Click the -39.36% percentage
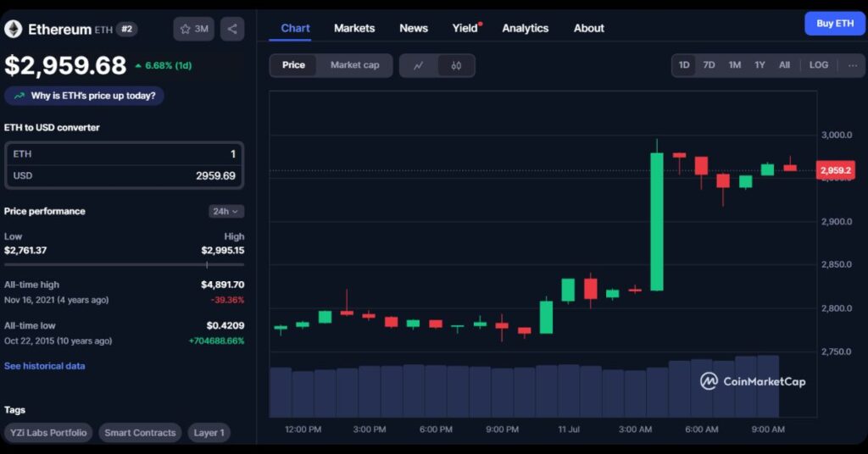 (227, 300)
